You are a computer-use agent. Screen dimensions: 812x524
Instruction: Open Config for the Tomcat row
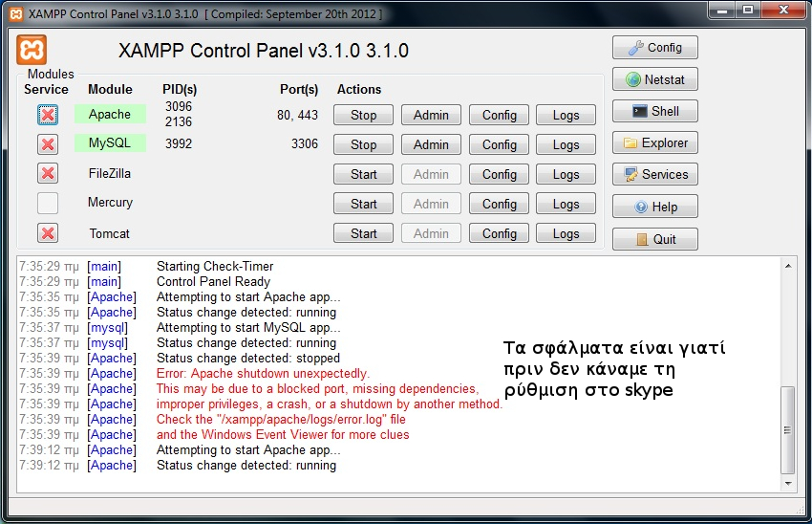tap(500, 233)
